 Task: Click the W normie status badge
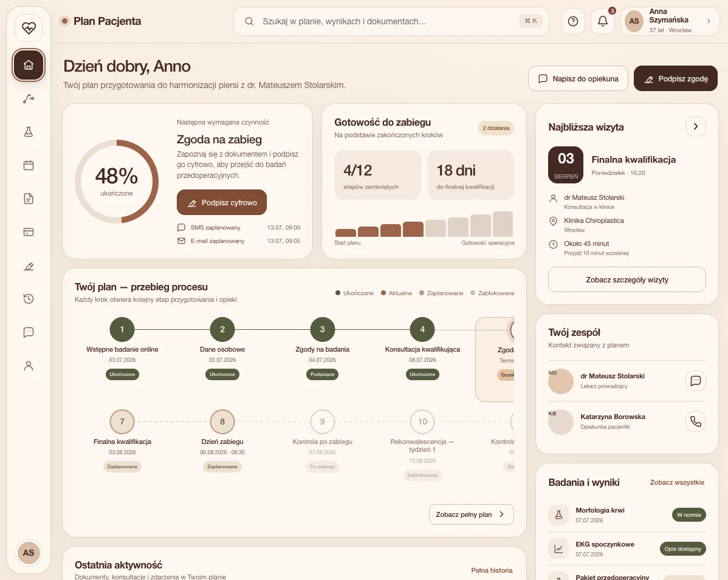(x=689, y=514)
